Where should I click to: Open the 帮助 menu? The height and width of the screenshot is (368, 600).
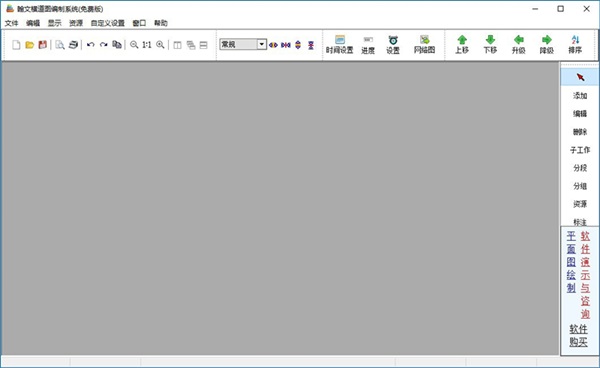[161, 23]
